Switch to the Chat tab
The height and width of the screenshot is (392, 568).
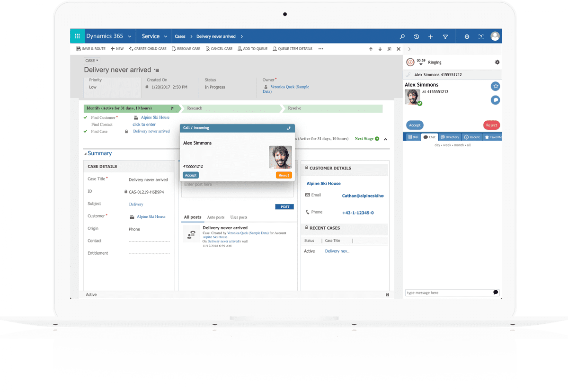[429, 137]
